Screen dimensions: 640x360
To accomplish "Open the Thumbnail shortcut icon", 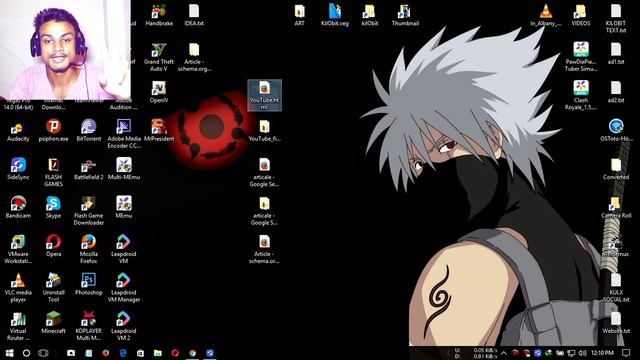I will coord(405,15).
